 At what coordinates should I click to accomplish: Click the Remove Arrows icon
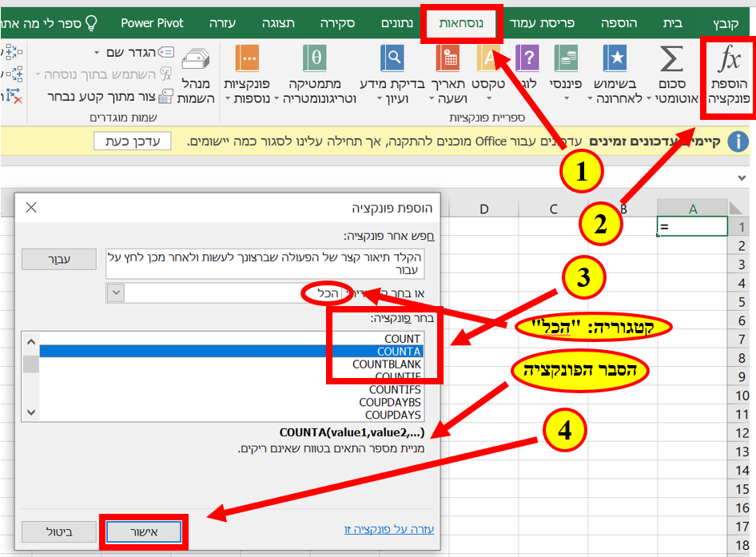tap(14, 96)
